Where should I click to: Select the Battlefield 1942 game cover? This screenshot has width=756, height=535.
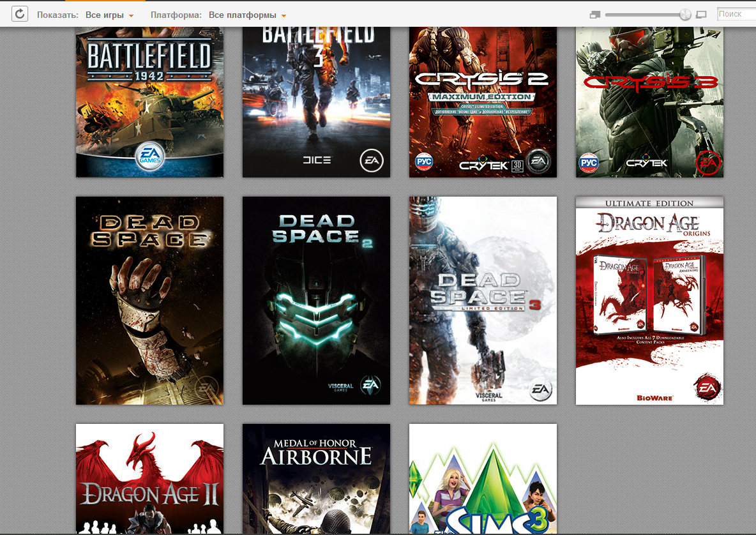149,102
